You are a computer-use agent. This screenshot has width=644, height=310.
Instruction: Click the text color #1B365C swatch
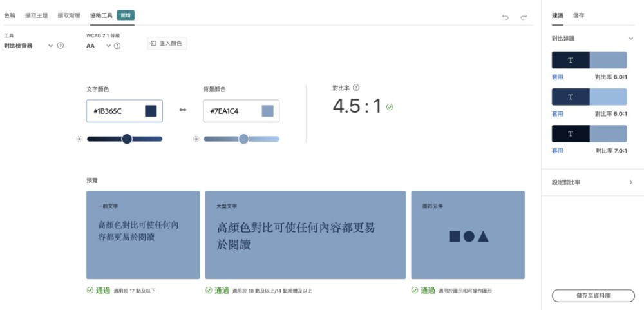151,111
